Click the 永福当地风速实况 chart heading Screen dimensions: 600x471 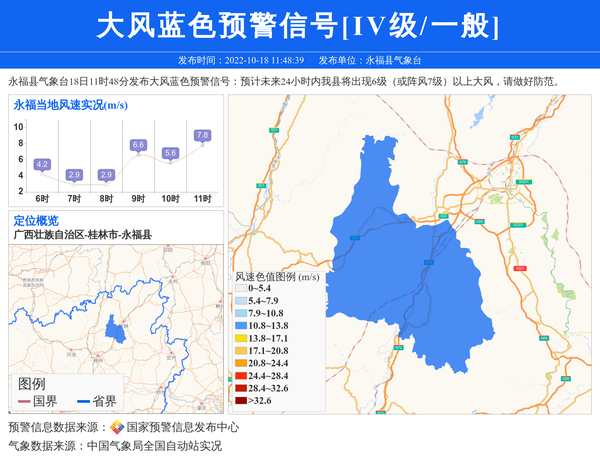coord(70,104)
